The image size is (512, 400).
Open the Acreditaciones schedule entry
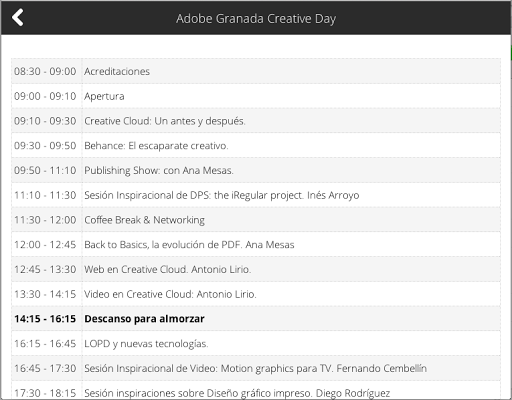256,71
